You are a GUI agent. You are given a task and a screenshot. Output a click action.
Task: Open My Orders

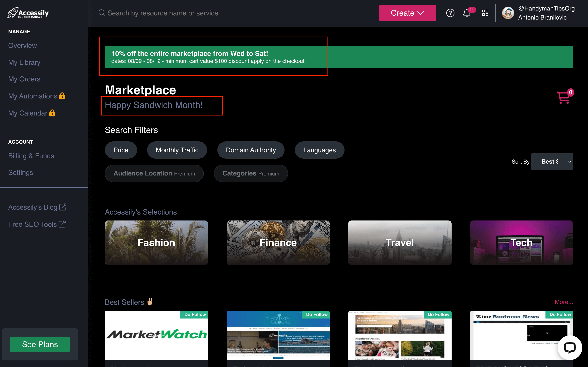click(x=24, y=79)
